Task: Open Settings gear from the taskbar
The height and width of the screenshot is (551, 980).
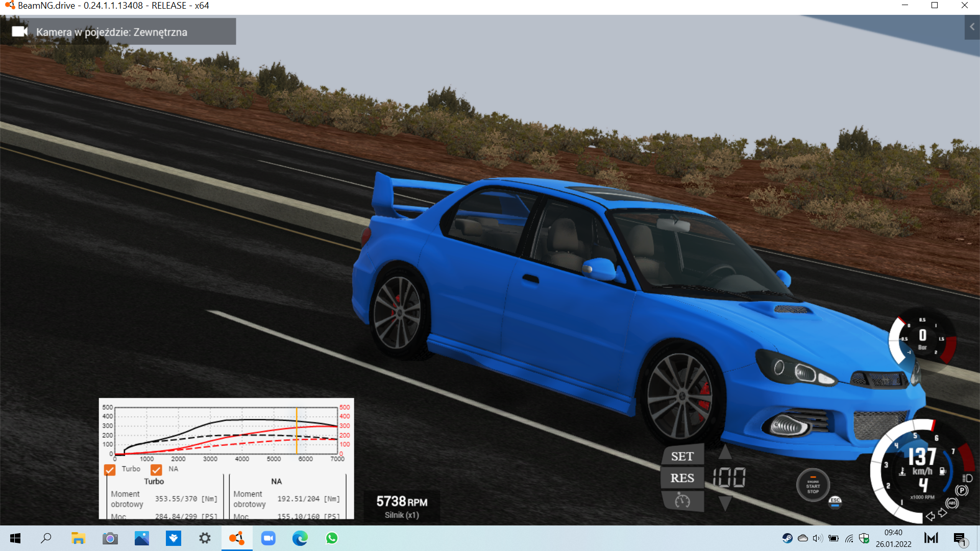Action: (205, 538)
